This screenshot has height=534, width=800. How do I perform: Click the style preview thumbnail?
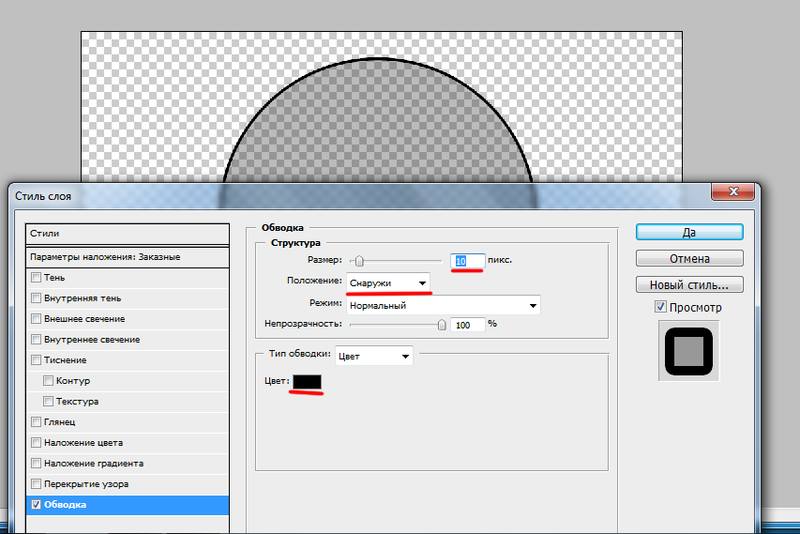click(689, 351)
